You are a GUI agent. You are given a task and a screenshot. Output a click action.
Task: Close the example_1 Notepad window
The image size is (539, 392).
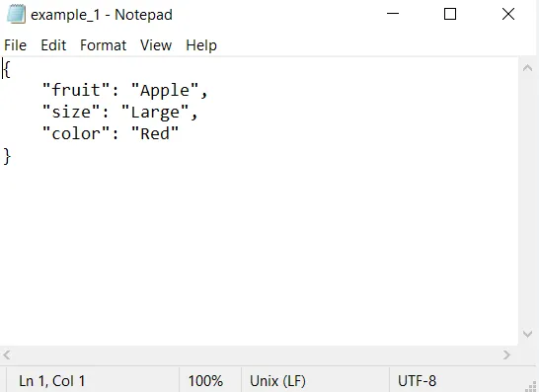coord(508,14)
